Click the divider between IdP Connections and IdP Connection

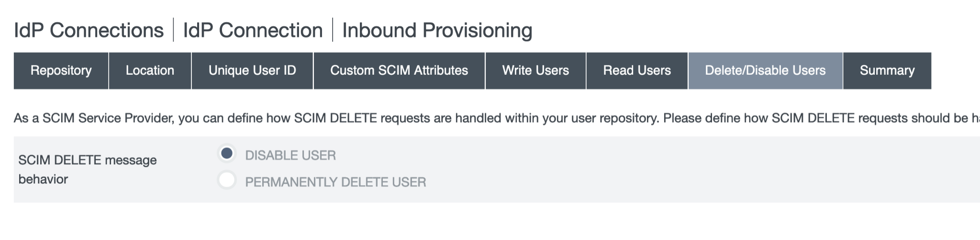173,30
